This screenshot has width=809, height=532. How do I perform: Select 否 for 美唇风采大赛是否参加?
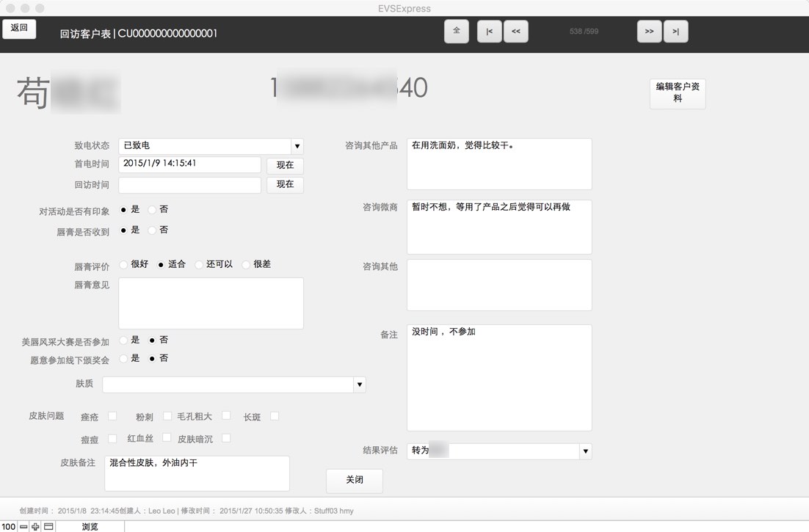pyautogui.click(x=152, y=340)
